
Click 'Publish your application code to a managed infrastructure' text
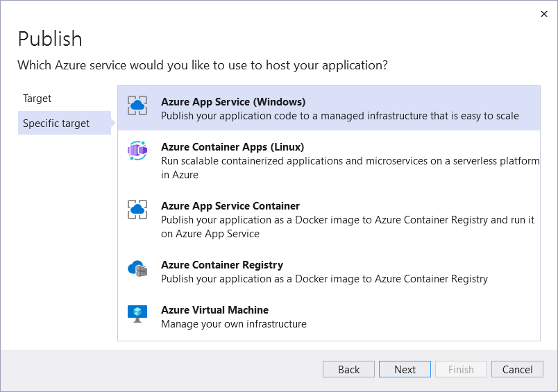coord(340,116)
